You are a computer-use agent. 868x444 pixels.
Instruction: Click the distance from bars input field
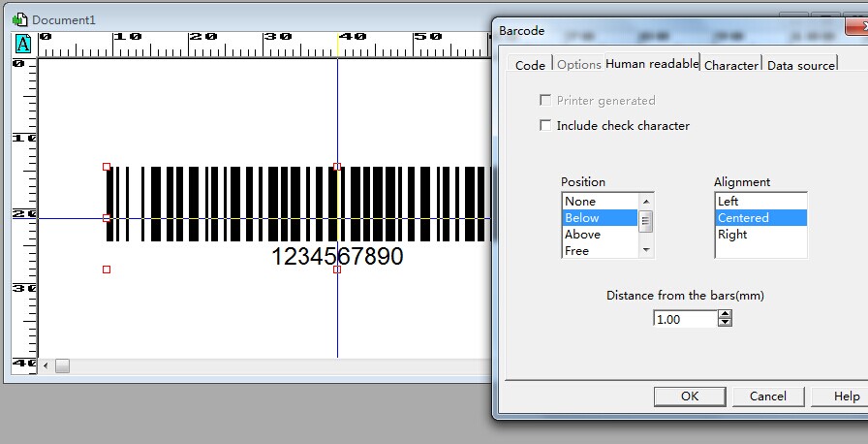point(685,319)
